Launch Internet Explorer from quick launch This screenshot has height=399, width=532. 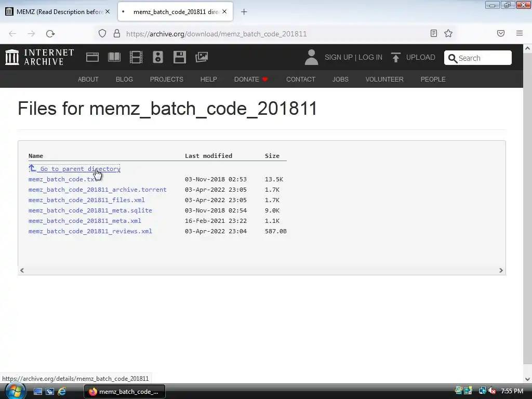tap(62, 391)
